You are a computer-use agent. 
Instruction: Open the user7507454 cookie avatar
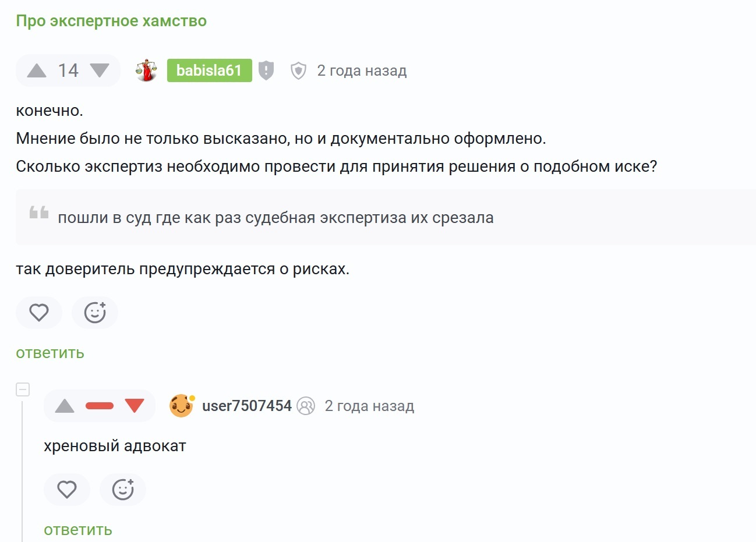click(x=181, y=406)
